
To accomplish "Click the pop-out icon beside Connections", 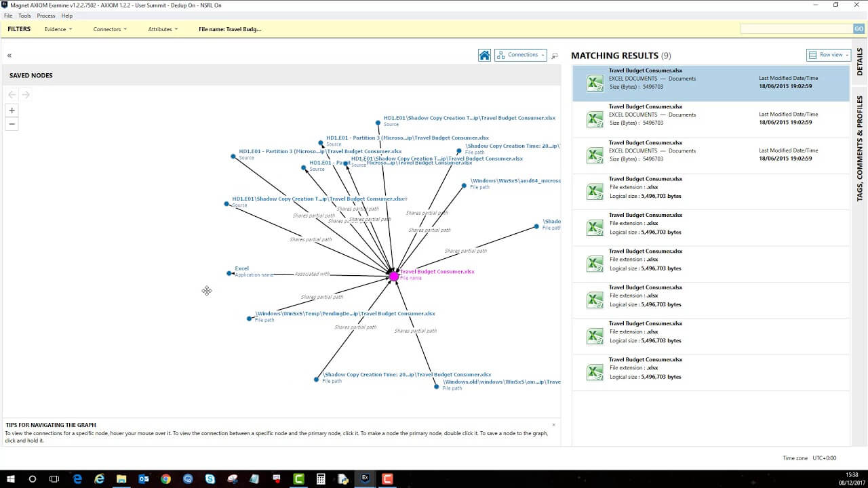I will click(554, 56).
